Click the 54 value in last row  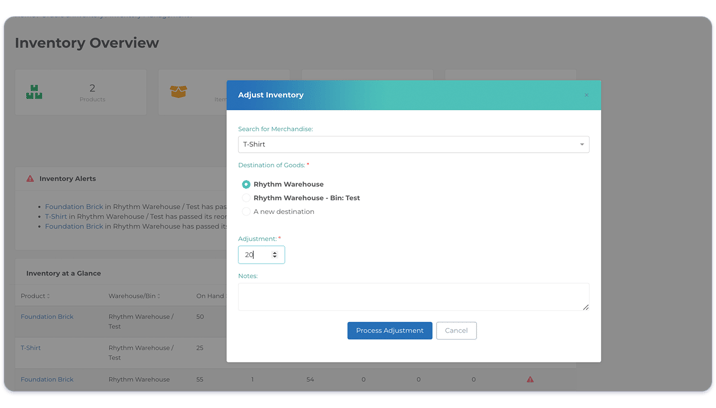310,379
